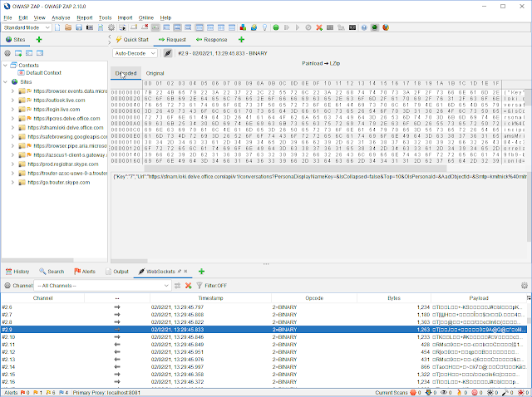Switch to the Response tab
The image size is (532, 397).
click(x=211, y=40)
